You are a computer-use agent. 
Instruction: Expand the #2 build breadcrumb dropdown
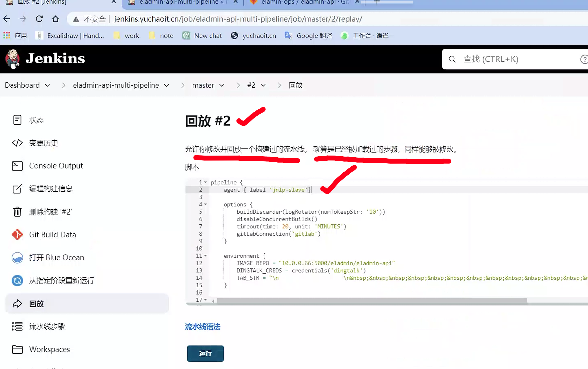pyautogui.click(x=263, y=85)
